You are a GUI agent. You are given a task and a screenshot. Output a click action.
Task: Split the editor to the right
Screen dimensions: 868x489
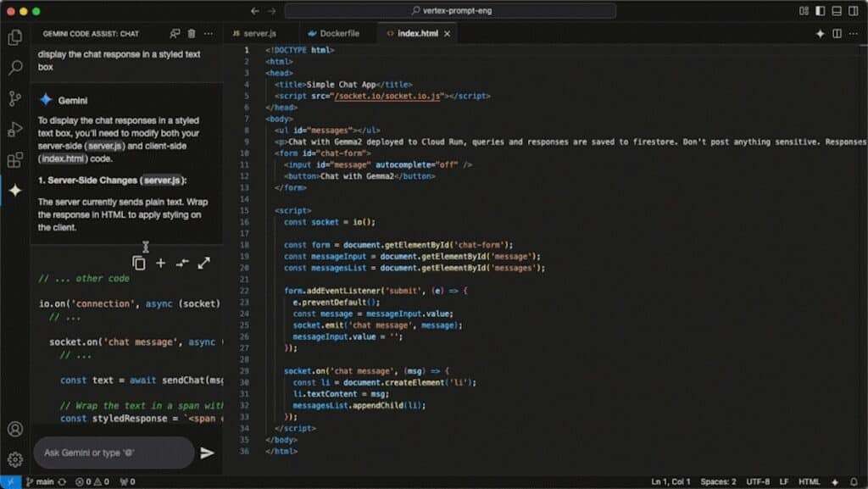(x=837, y=34)
